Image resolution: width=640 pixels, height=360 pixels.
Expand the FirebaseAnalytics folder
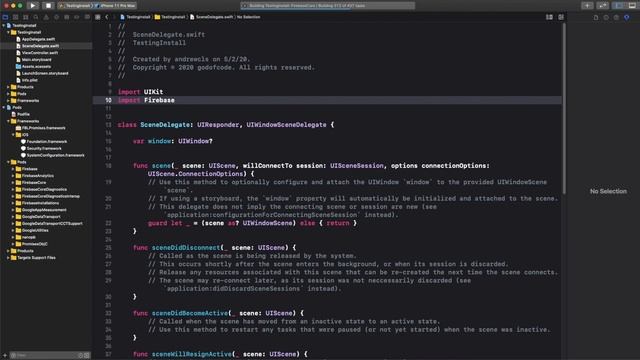point(13,176)
